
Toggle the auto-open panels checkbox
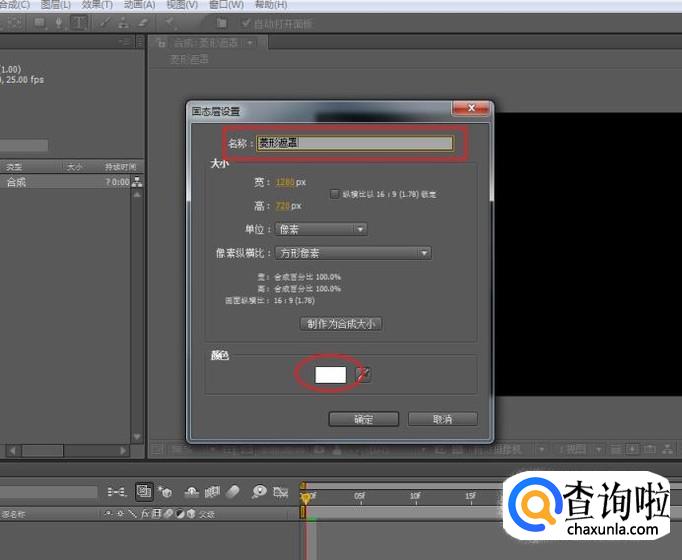246,23
